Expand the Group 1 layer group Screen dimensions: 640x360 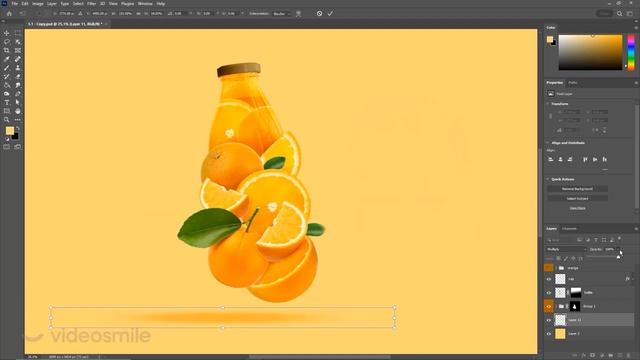tap(556, 306)
